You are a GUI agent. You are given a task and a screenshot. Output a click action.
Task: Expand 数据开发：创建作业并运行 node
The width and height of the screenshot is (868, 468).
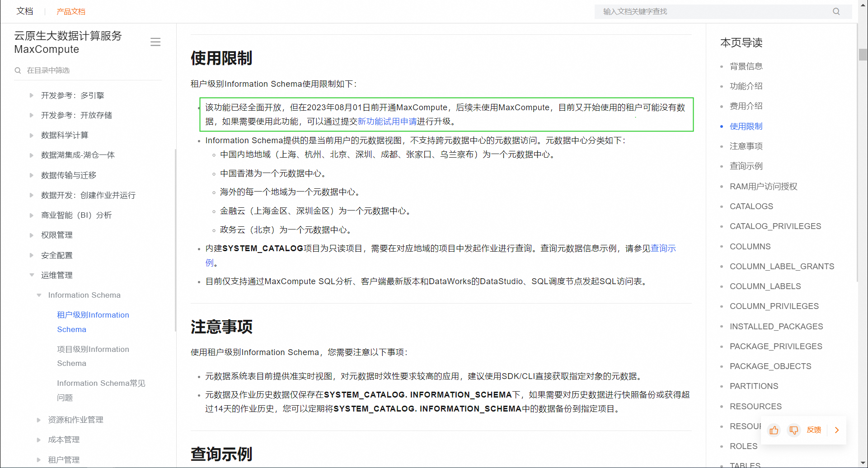point(32,195)
